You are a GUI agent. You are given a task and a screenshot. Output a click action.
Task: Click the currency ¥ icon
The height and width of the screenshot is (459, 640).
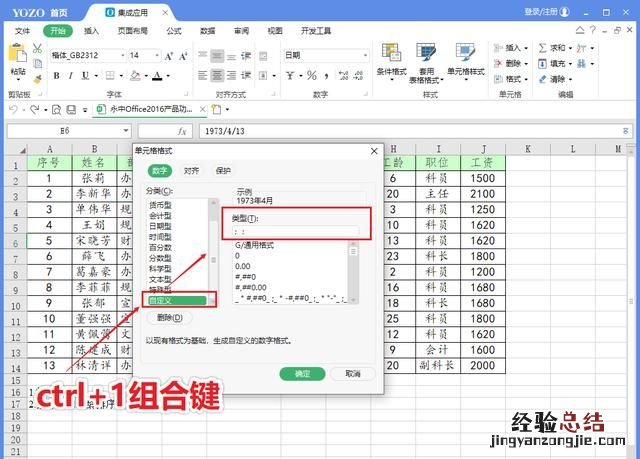point(290,75)
